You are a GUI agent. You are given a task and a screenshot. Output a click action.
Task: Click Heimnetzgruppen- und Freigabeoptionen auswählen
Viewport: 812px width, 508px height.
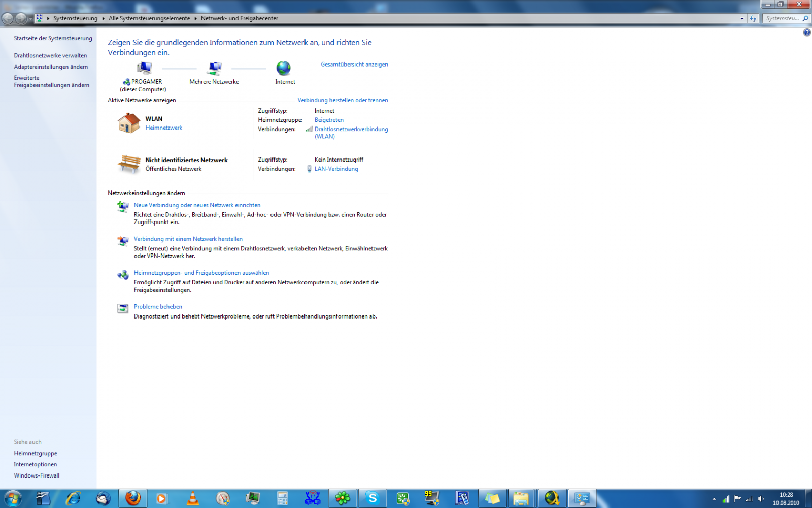coord(201,273)
